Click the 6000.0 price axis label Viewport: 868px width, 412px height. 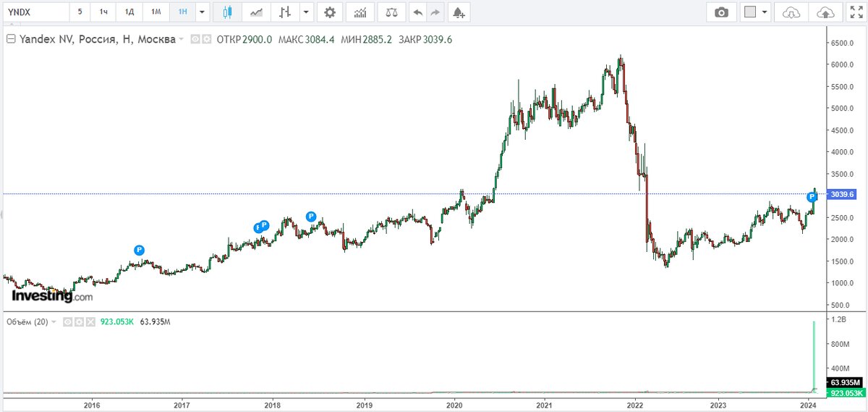point(843,64)
